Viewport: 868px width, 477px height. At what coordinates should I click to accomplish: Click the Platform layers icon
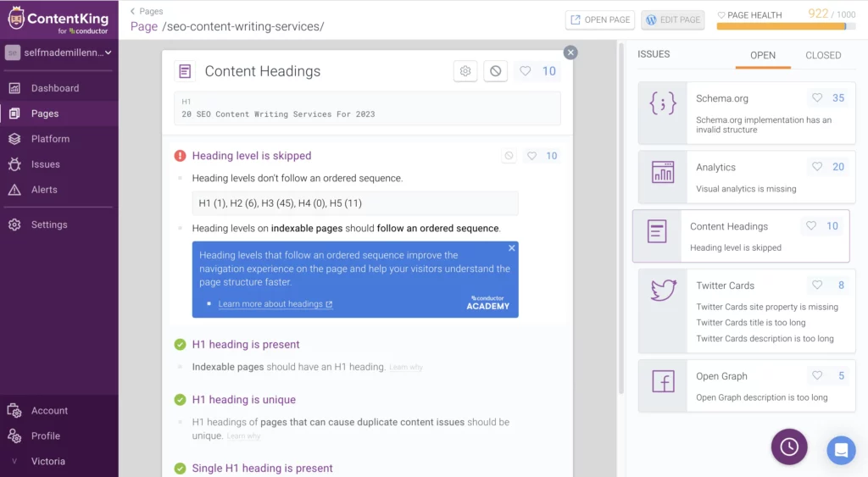pos(14,139)
